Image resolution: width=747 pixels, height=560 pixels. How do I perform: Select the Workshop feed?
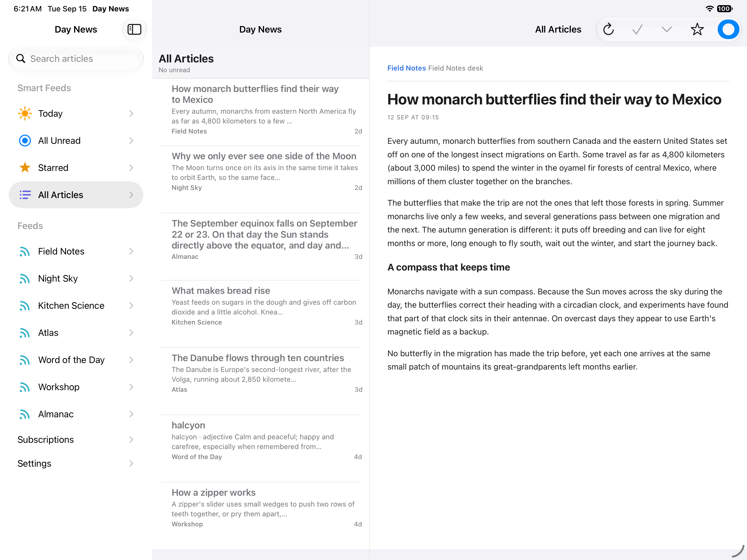point(76,387)
